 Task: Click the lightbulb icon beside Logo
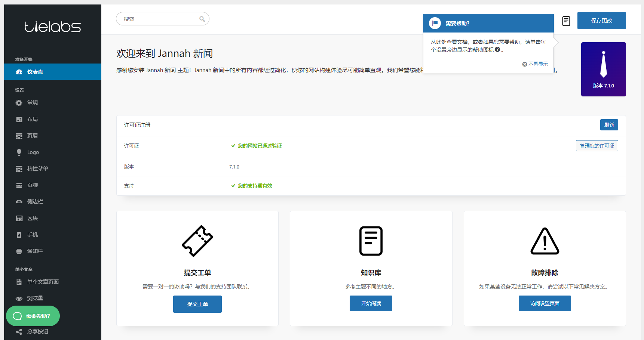click(19, 152)
